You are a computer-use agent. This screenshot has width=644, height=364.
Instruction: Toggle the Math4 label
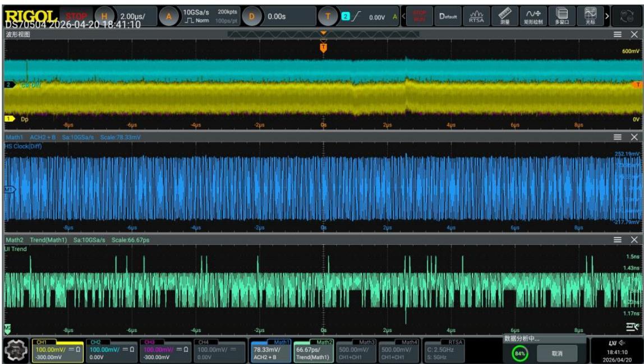[399, 351]
